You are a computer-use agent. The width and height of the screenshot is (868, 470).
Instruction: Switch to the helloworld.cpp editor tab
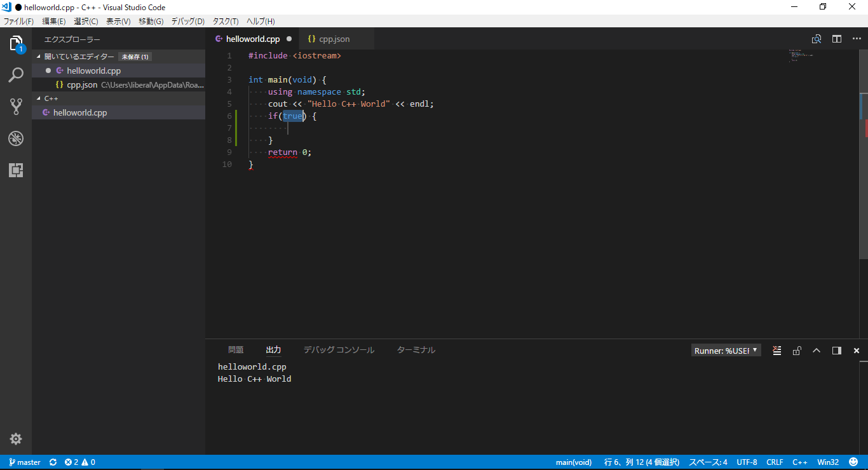coord(253,39)
